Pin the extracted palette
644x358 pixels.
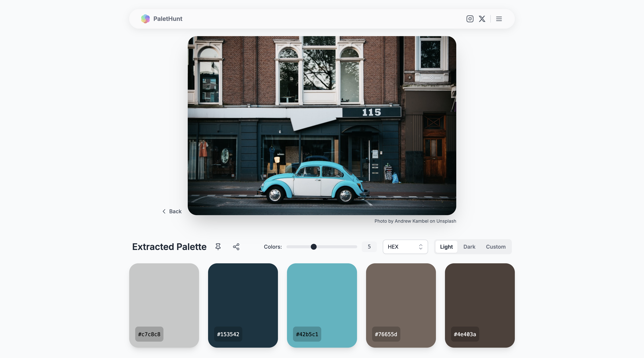[x=218, y=247]
